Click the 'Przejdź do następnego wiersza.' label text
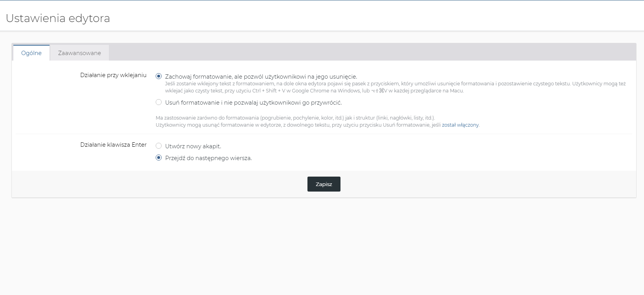Screen dimensions: 644x295 [x=208, y=158]
